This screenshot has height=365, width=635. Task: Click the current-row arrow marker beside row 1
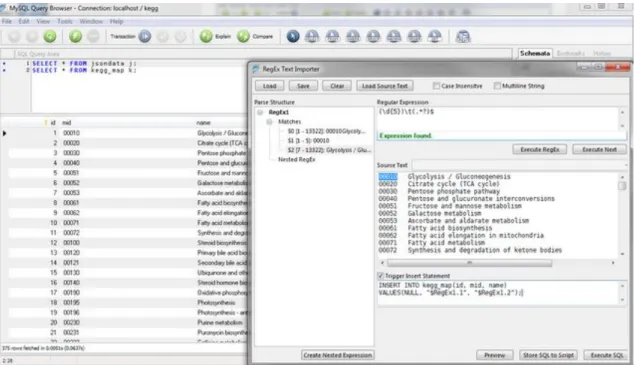click(x=4, y=133)
